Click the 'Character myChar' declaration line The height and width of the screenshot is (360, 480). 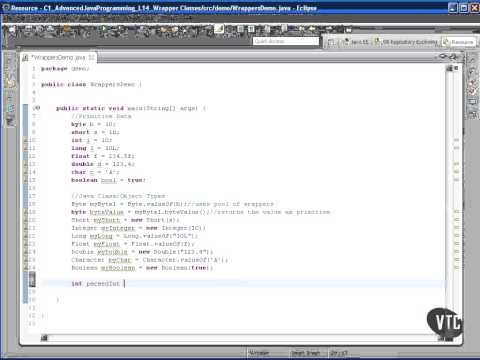pyautogui.click(x=150, y=260)
